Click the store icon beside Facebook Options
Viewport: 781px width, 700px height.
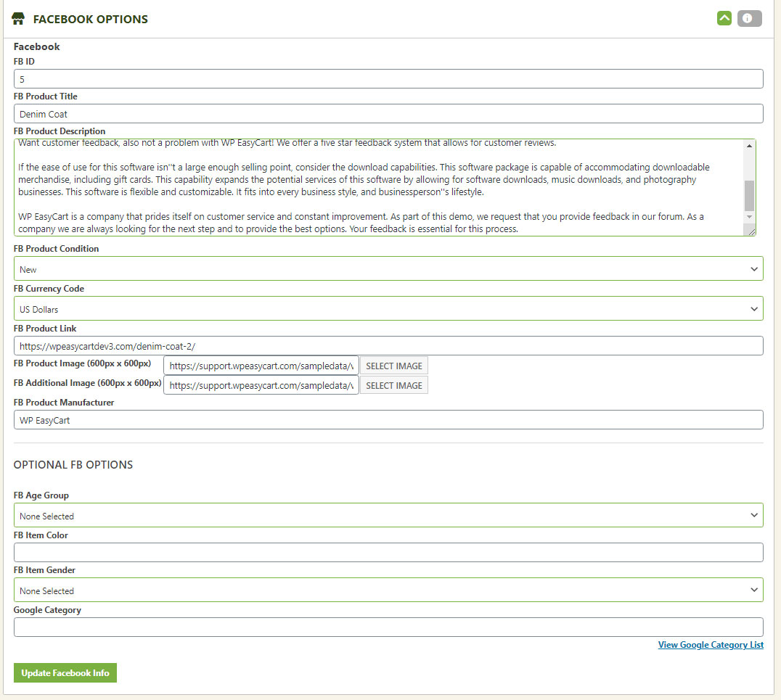(18, 19)
